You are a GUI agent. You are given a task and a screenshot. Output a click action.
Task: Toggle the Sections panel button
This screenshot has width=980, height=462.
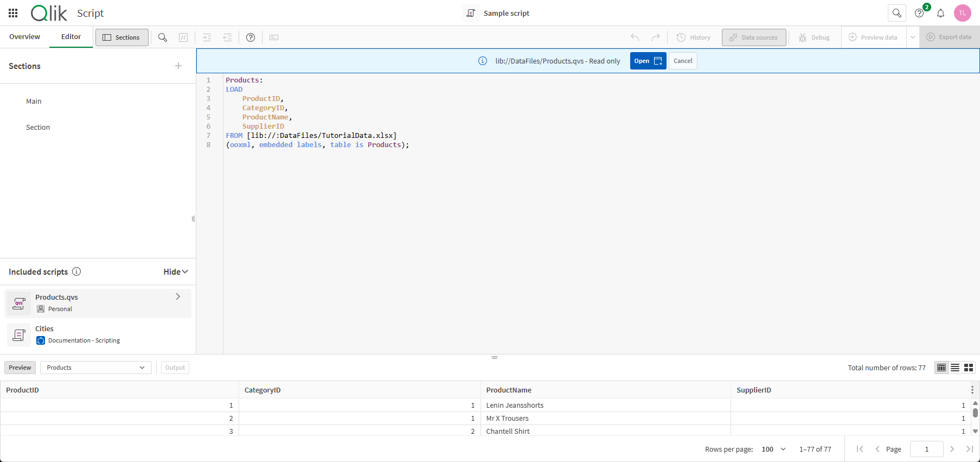121,37
